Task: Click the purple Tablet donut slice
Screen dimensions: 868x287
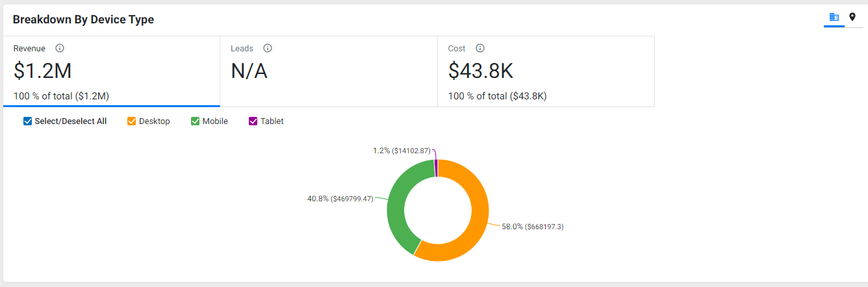Action: (x=436, y=168)
